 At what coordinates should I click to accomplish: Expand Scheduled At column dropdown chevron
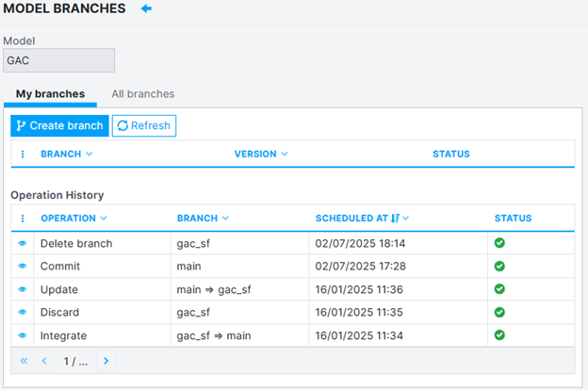point(405,219)
